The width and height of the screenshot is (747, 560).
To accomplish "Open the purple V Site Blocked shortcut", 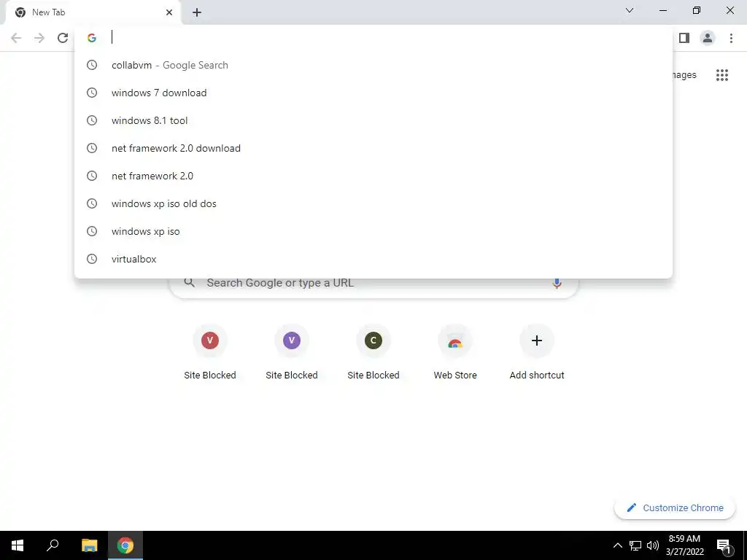I will (292, 351).
